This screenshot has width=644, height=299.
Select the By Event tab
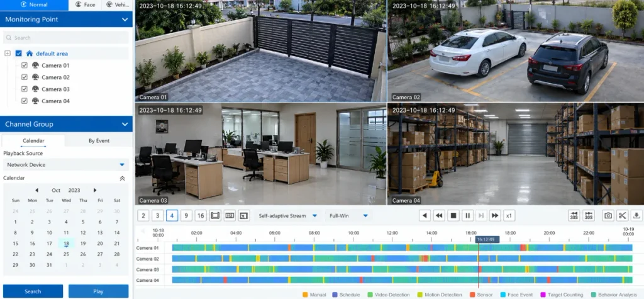(99, 140)
